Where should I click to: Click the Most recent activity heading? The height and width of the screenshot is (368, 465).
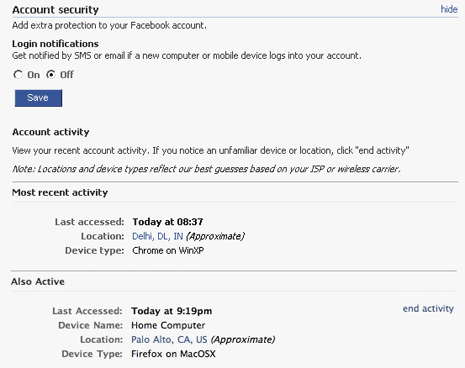[60, 193]
